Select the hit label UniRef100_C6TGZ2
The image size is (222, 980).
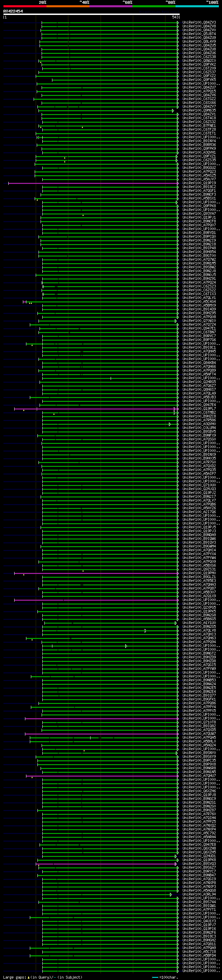click(199, 99)
